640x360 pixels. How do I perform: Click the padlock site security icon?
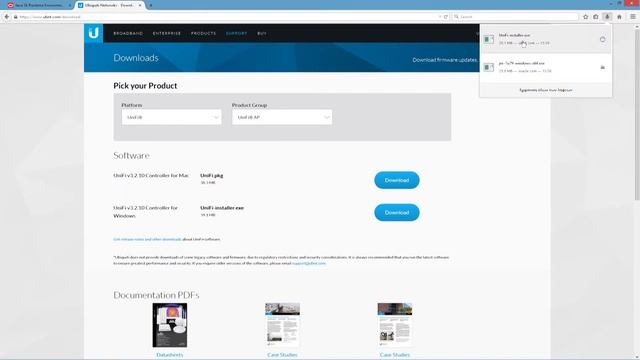[x=16, y=17]
